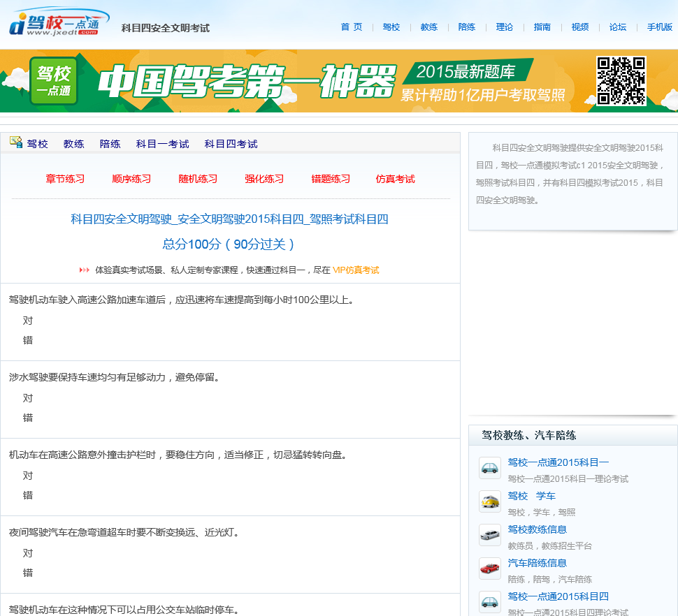The width and height of the screenshot is (678, 616).
Task: Open 指南 in the top navigation
Action: click(x=542, y=27)
